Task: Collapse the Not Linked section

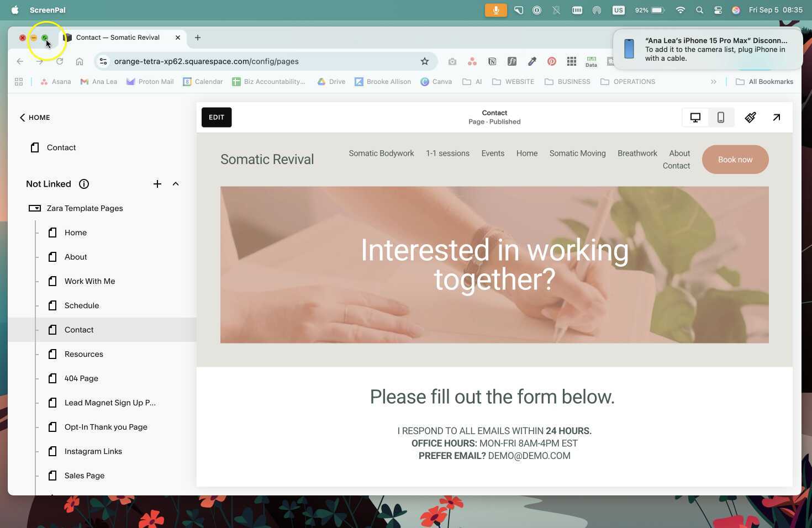Action: [x=176, y=183]
